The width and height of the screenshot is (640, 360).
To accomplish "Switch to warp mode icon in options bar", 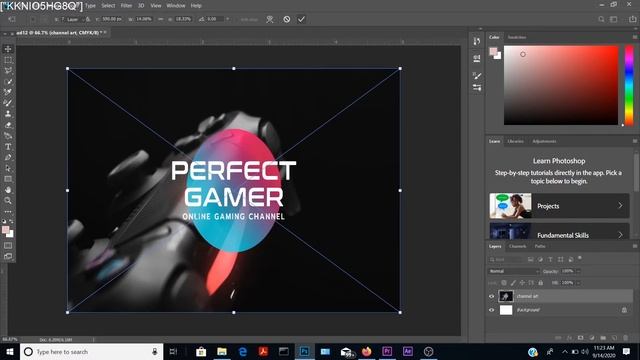I will 270,19.
